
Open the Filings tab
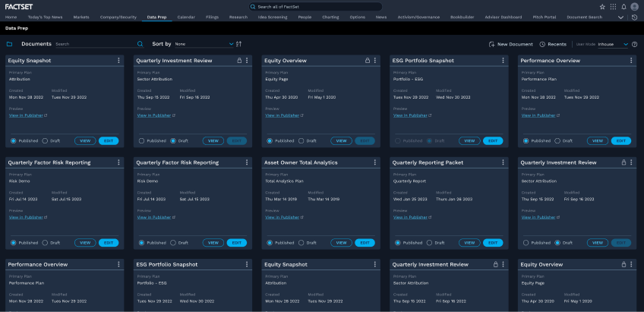tap(213, 17)
